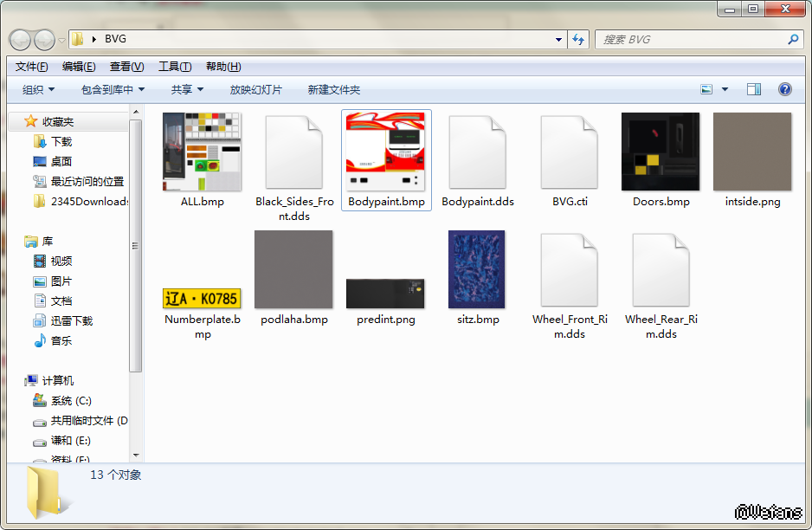
Task: Expand address bar history dropdown
Action: coord(558,39)
